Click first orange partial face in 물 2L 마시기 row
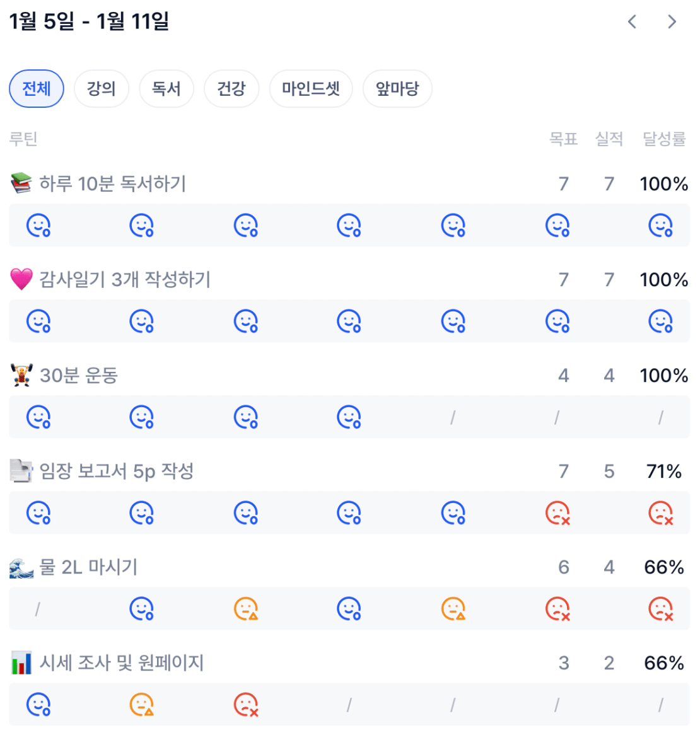This screenshot has width=700, height=745. [x=245, y=609]
